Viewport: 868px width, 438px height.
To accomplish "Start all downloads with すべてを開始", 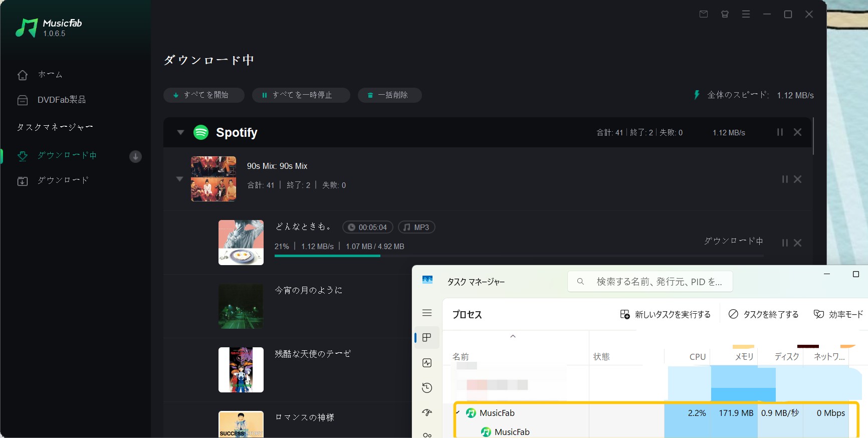I will tap(204, 95).
